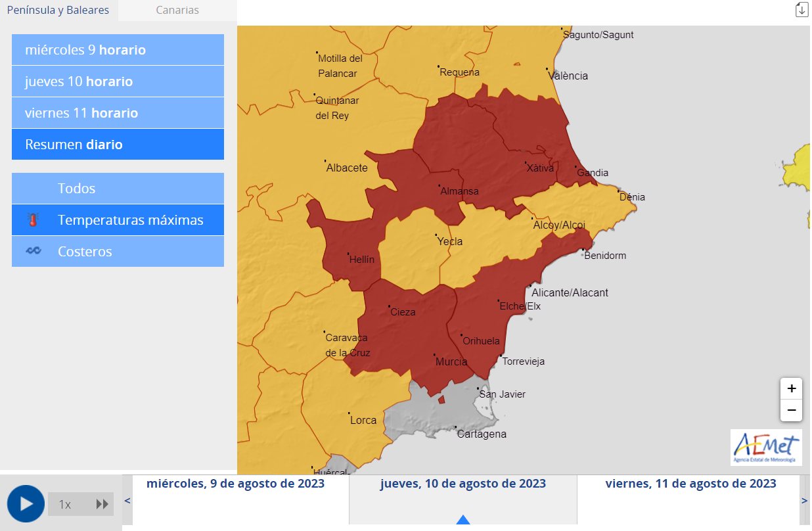Zoom in the map with plus button
Image resolution: width=812 pixels, height=531 pixels.
[x=791, y=388]
